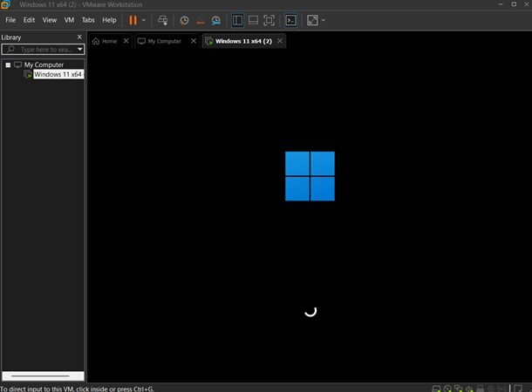Enter full screen mode
This screenshot has height=392, width=532.
click(269, 20)
